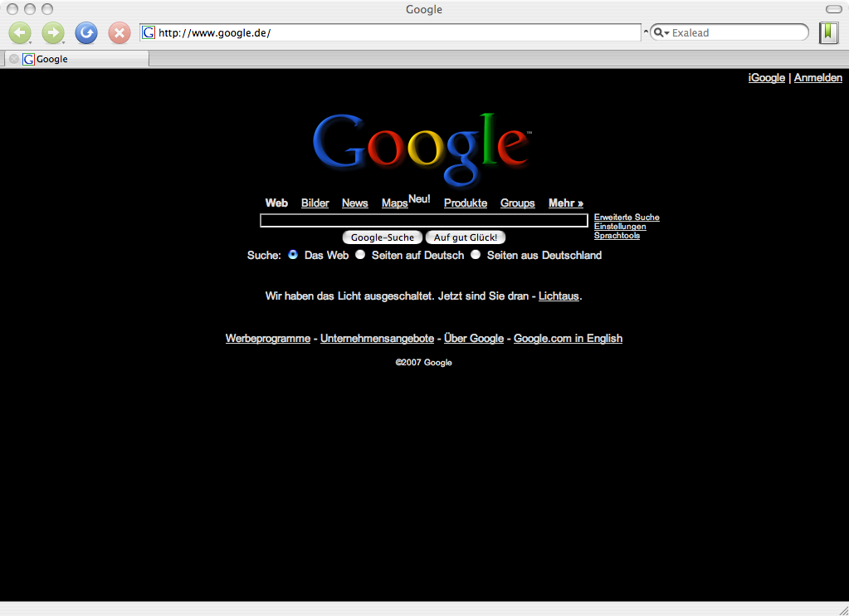Click the bold 'Web' category text
The width and height of the screenshot is (849, 616).
coord(276,203)
